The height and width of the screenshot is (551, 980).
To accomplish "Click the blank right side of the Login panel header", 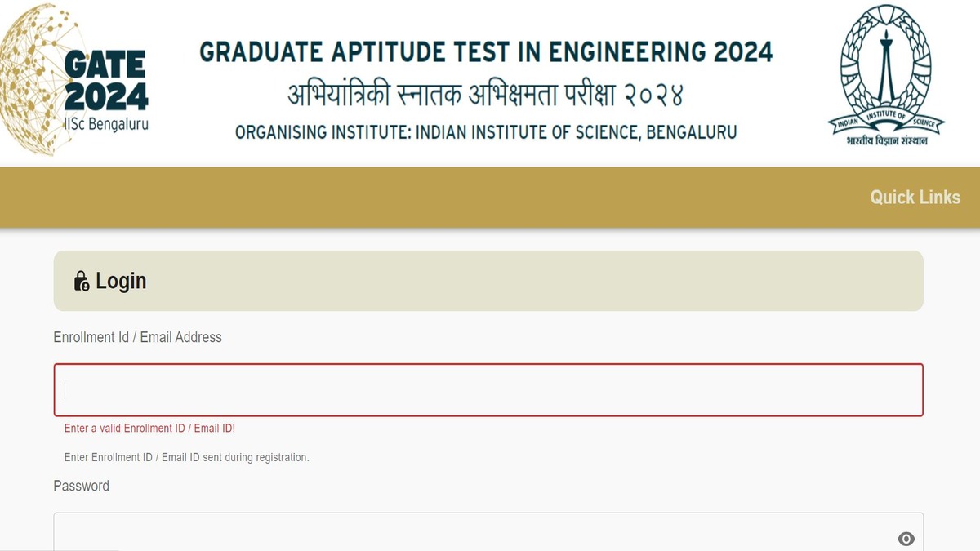I will tap(653, 281).
